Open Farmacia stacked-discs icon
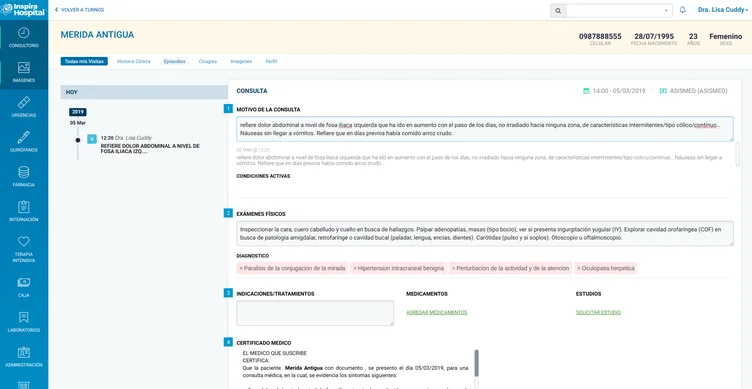The width and height of the screenshot is (752, 389). point(24,172)
